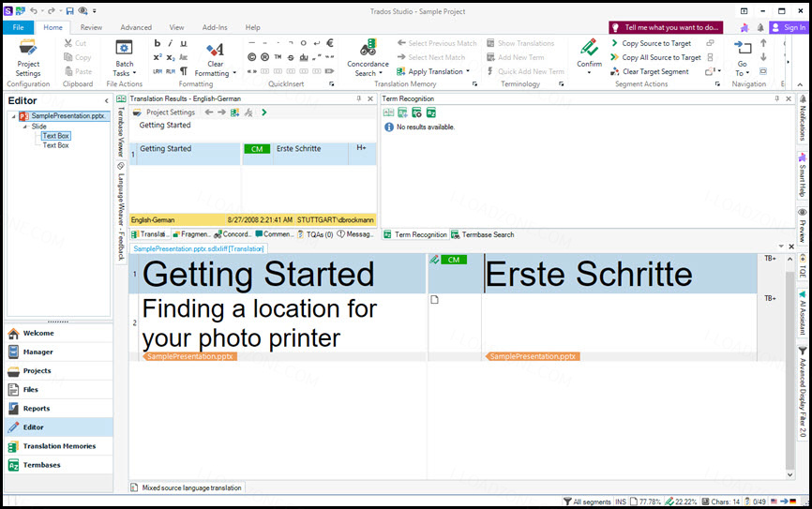Apply bold formatting with the b button
Viewport: 812px width, 509px height.
click(158, 43)
